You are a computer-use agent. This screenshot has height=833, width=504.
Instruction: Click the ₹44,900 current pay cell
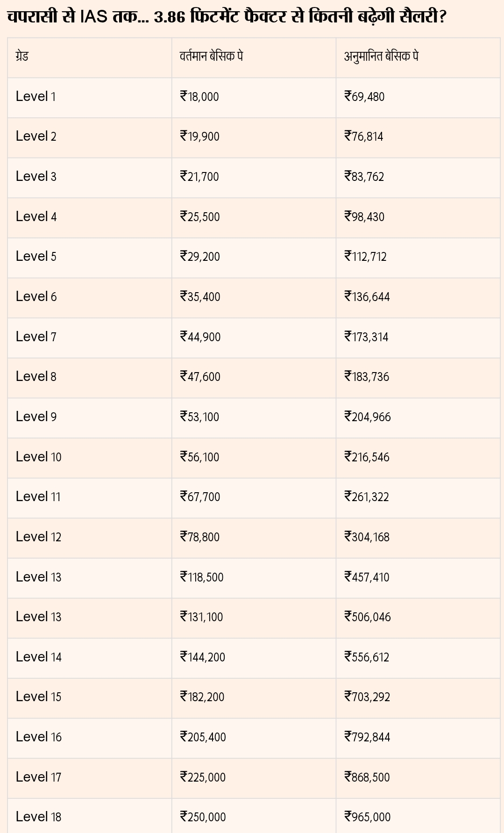tap(200, 337)
